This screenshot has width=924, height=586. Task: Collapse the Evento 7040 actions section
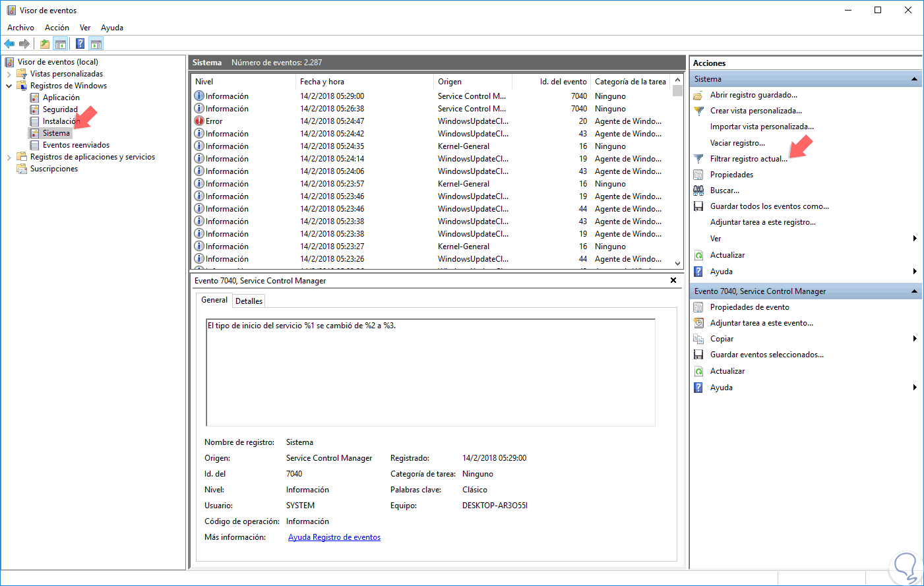click(914, 291)
